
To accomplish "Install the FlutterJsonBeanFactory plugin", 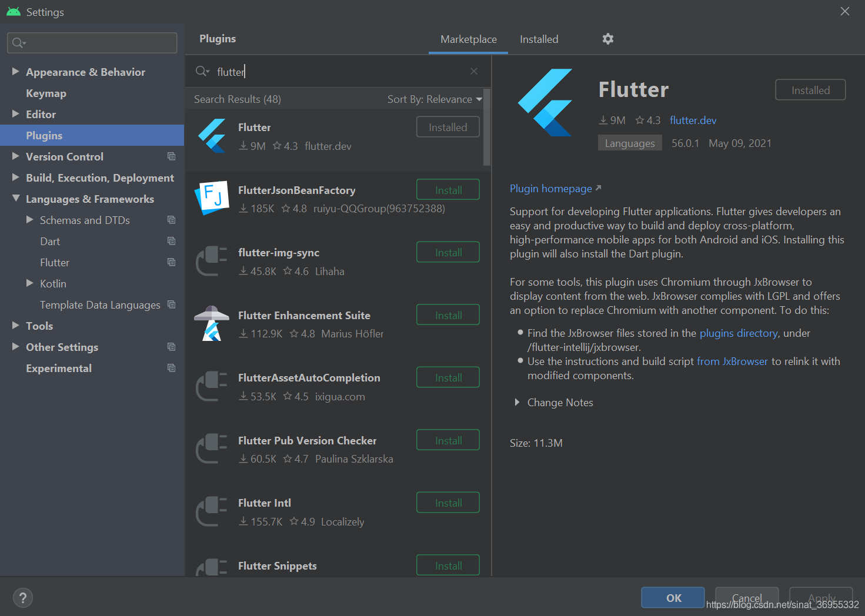I will tap(448, 190).
